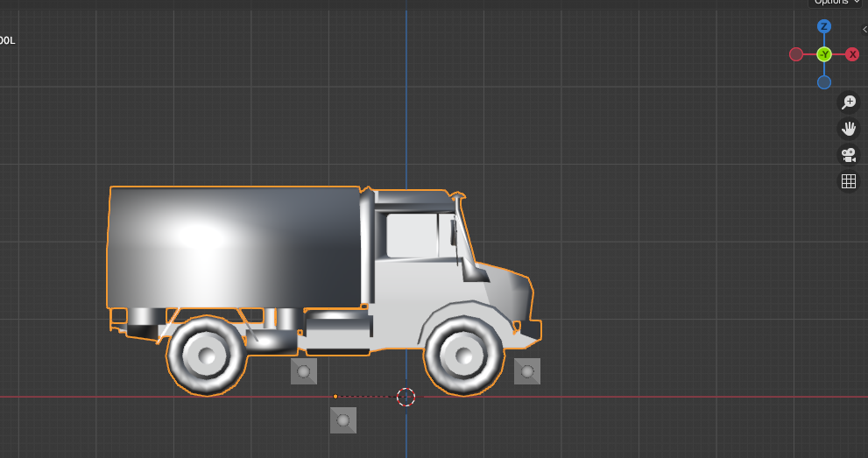
Task: Toggle perspective/orthographic grid icon
Action: (x=849, y=181)
